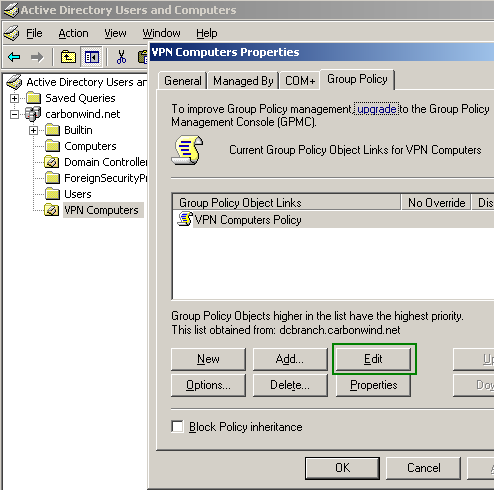Expand the Builtin container node
This screenshot has height=490, width=494.
(x=33, y=130)
